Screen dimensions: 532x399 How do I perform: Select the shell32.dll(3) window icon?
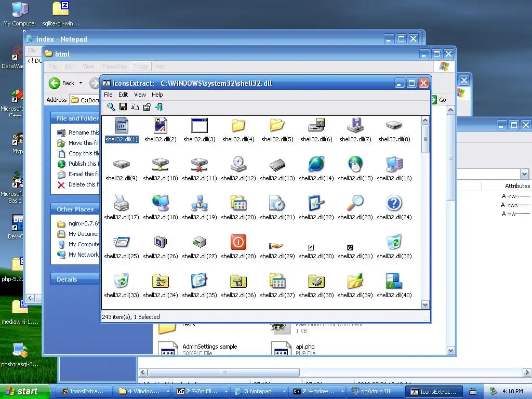pyautogui.click(x=199, y=126)
